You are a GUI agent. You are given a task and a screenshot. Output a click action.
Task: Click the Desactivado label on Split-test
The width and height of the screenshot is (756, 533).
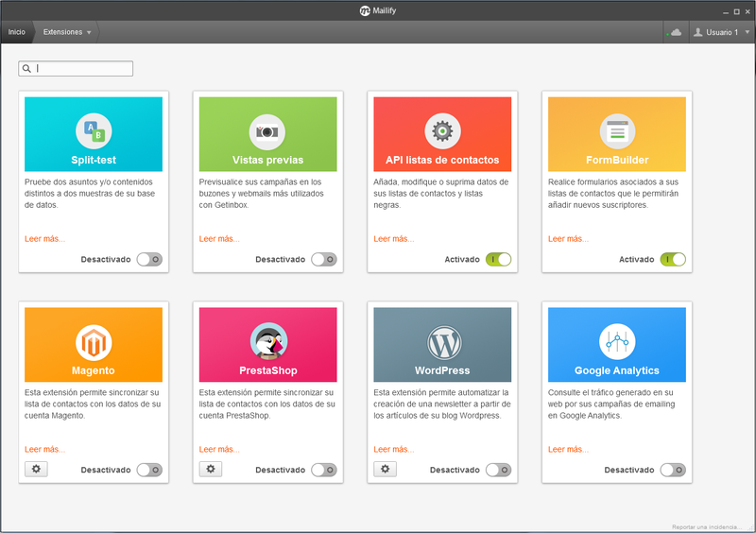coord(106,260)
